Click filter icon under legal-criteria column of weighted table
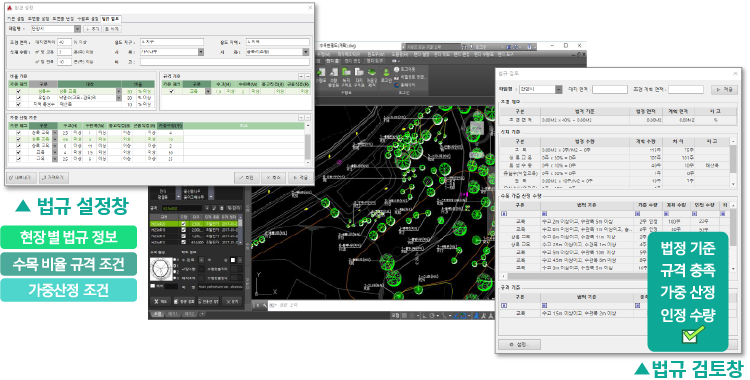This screenshot has width=750, height=380. [x=544, y=213]
